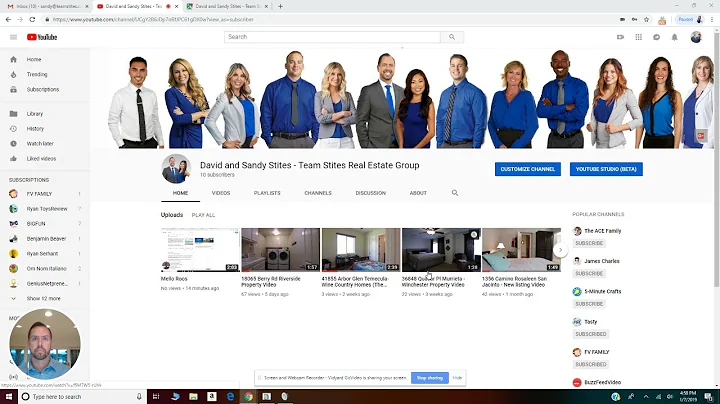
Task: Click the browser reload button
Action: point(32,19)
